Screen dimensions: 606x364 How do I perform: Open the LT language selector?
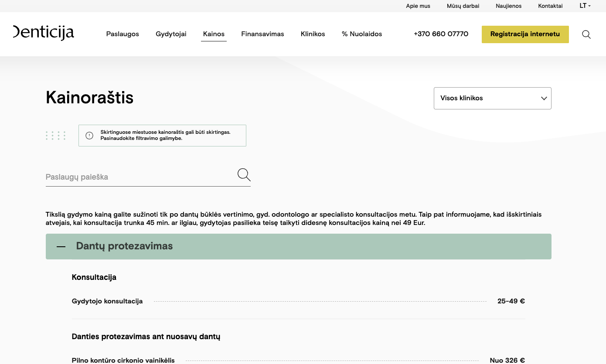tap(585, 6)
